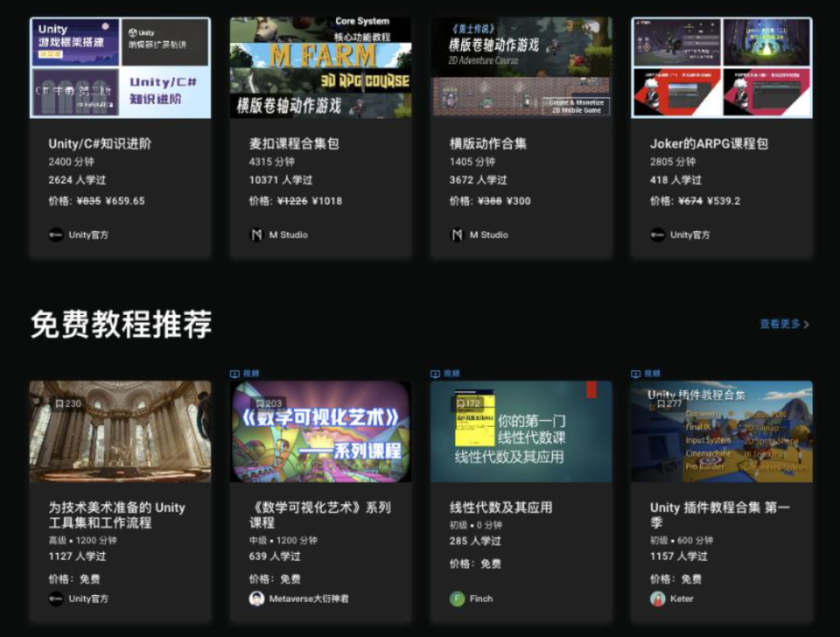Click 3672 人学过 text
The image size is (840, 637).
click(479, 180)
